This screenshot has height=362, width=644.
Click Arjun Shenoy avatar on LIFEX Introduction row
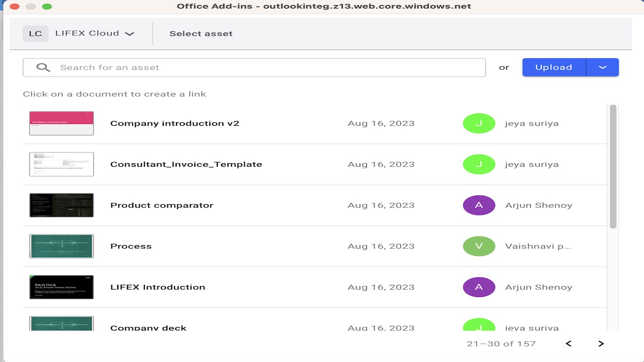click(479, 288)
